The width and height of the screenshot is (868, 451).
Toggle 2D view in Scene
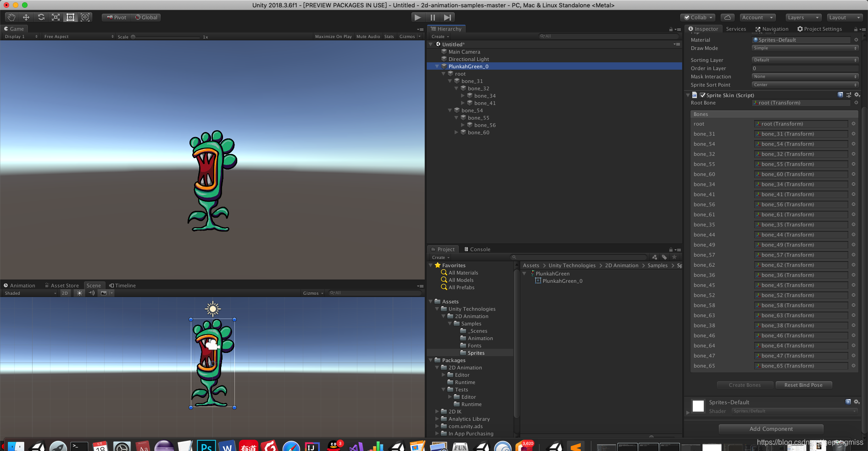(x=65, y=293)
